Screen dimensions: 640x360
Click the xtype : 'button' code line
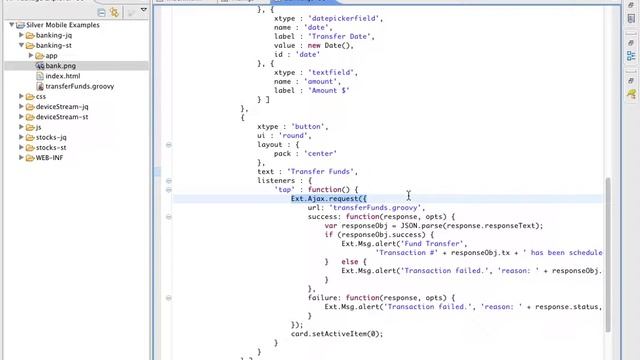coord(293,127)
